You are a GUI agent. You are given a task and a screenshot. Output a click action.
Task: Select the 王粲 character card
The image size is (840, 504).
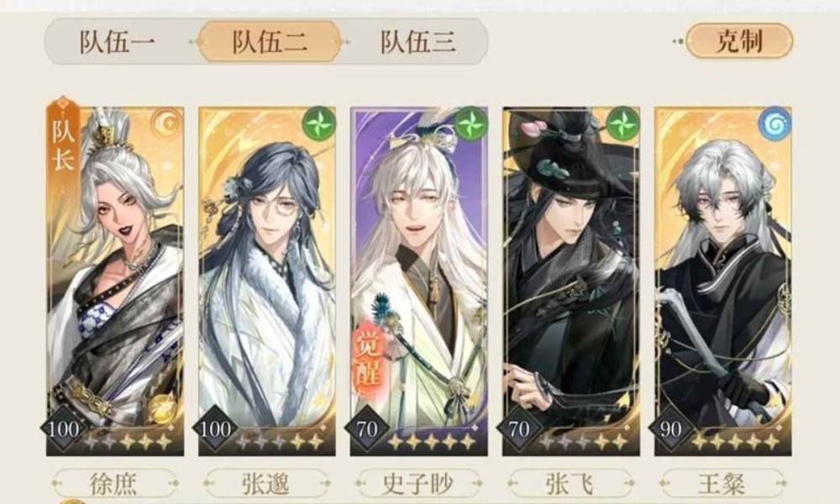tap(723, 281)
